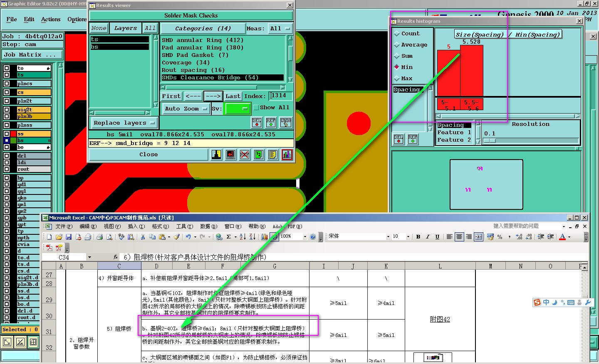Open Excel 格式(O) menu
The height and width of the screenshot is (364, 599).
tap(160, 226)
